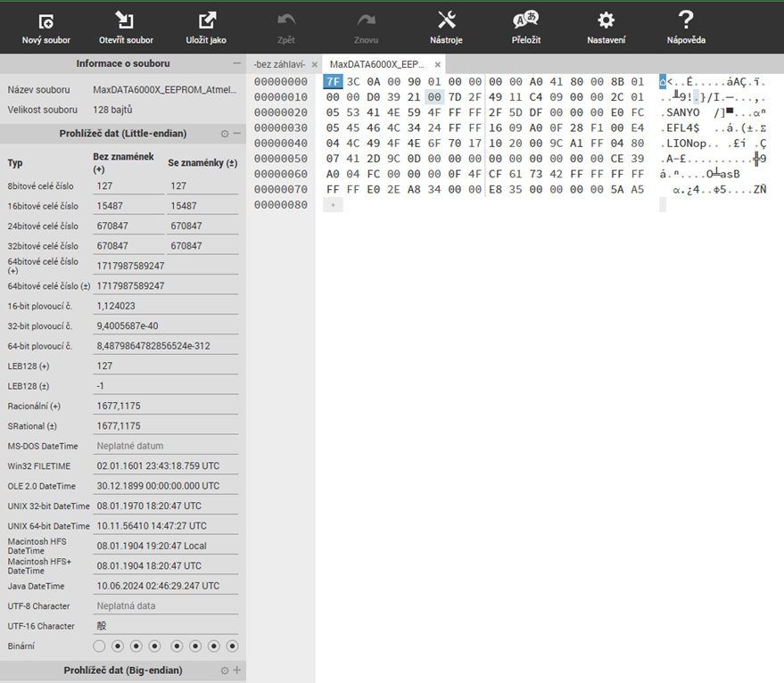Toggle the second binary bit
This screenshot has height=683, width=784.
(118, 646)
